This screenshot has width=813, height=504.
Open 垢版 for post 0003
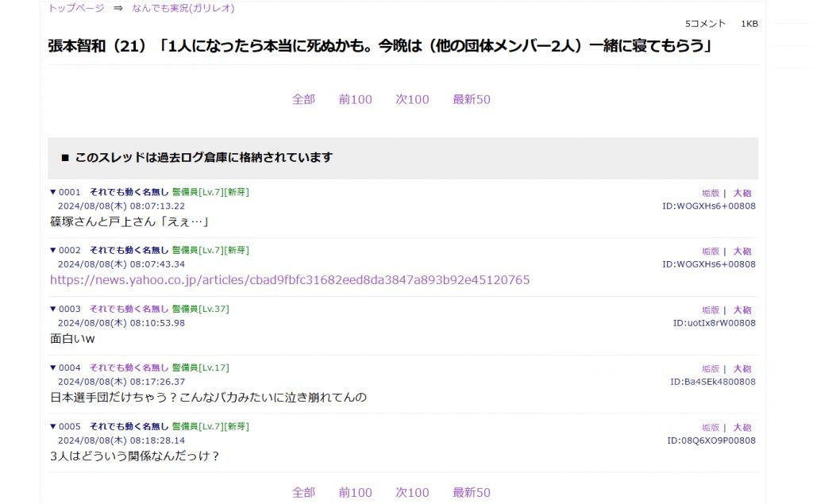tap(710, 310)
